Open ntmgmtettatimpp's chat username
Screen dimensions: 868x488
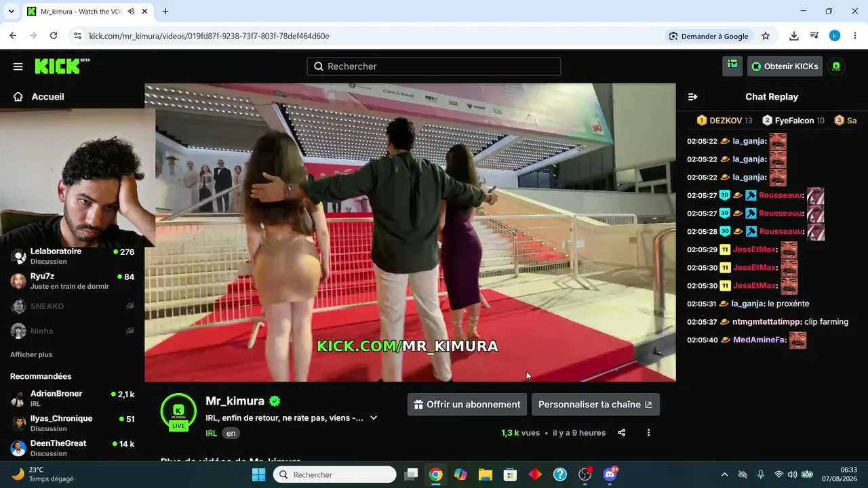click(767, 322)
